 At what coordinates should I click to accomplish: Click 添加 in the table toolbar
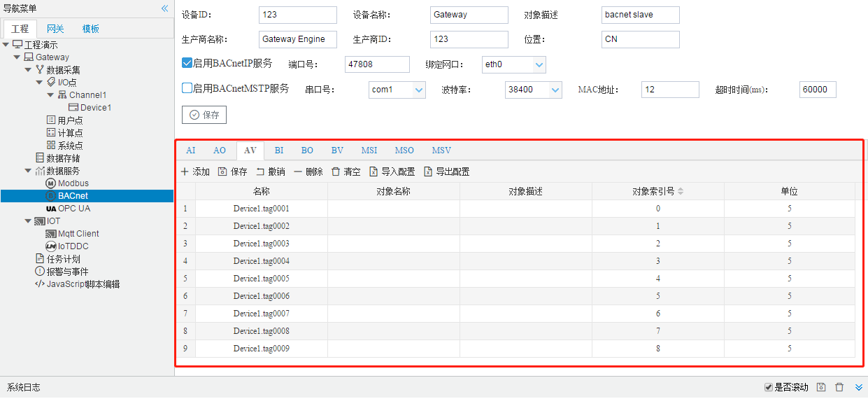195,171
